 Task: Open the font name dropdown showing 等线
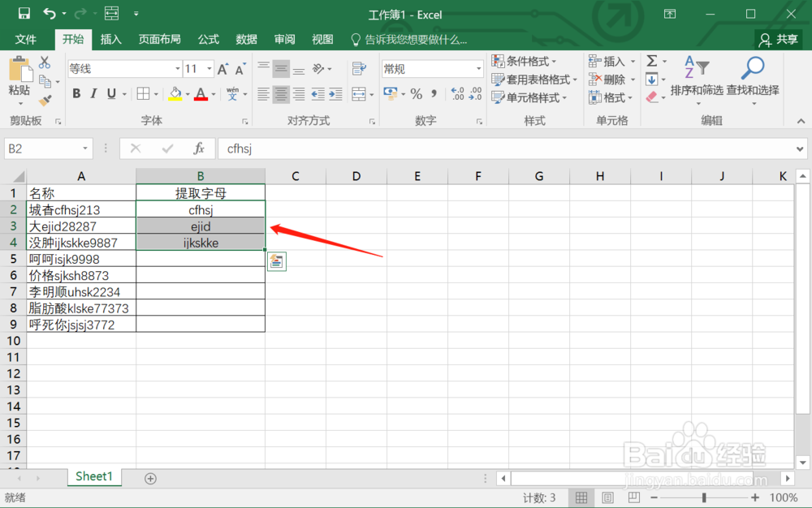177,69
